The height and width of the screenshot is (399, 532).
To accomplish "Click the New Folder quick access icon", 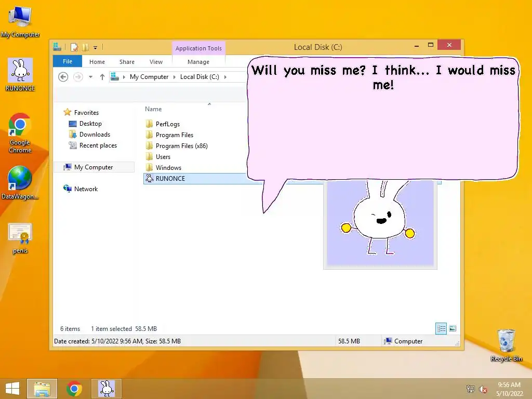I will click(x=86, y=47).
